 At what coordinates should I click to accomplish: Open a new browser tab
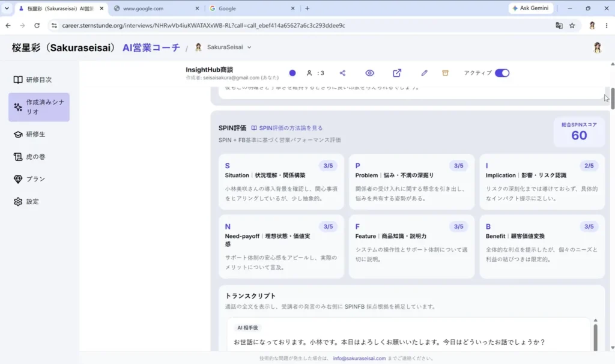pos(307,8)
